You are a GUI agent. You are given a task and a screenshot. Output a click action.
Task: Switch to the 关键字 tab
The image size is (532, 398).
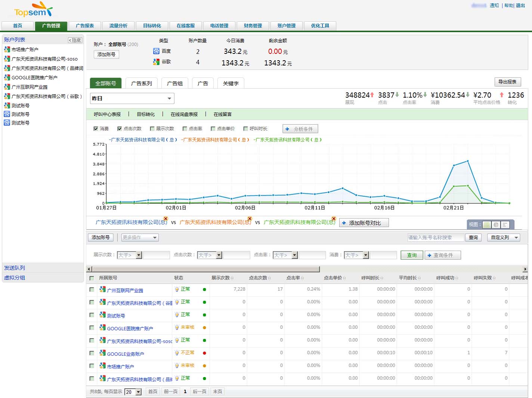point(231,83)
